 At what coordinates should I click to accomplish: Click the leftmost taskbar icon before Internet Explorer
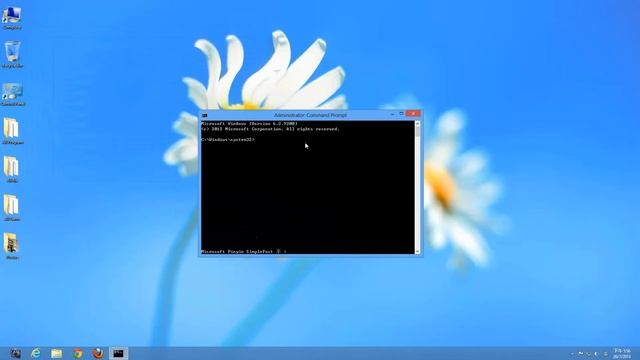click(16, 353)
